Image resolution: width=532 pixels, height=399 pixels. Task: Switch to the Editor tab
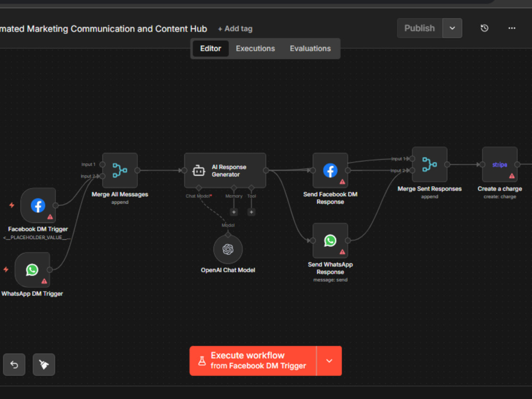(211, 48)
